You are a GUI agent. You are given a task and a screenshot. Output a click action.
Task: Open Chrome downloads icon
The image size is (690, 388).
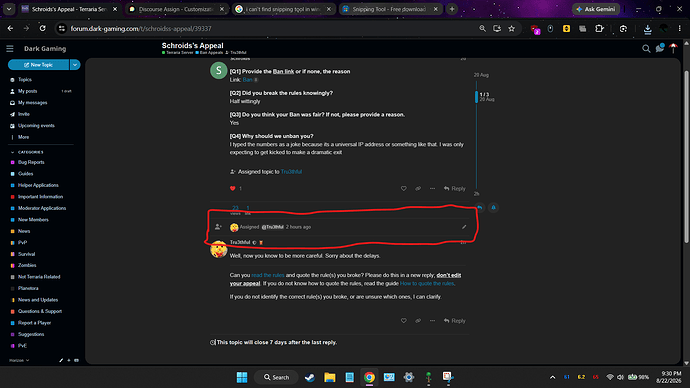(647, 29)
